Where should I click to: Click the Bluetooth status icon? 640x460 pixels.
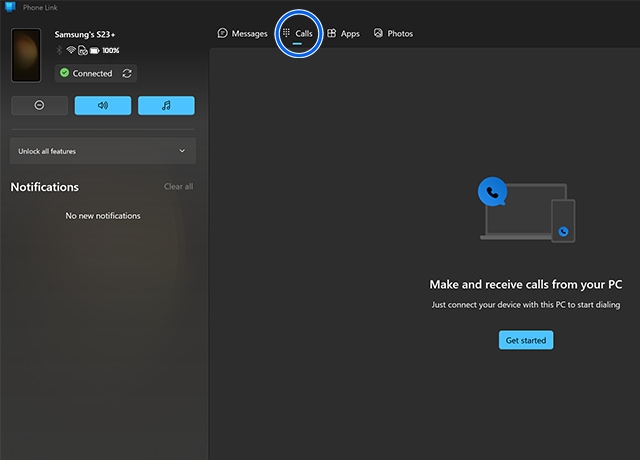[59, 50]
